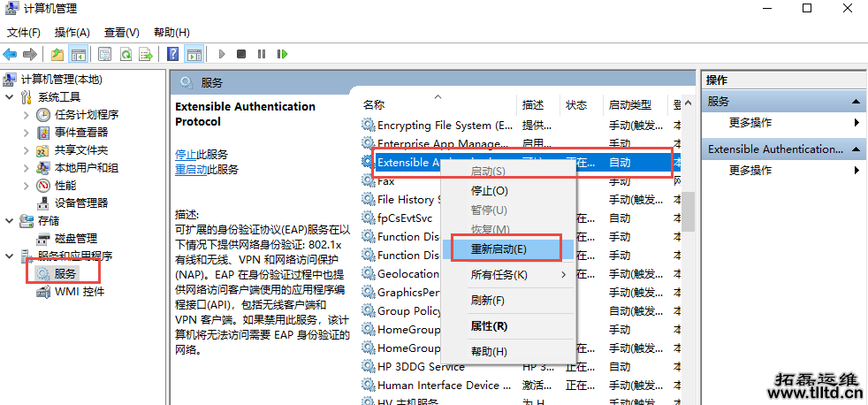Viewport: 868px width, 405px height.
Task: Open the 文件(F) menu
Action: click(x=24, y=32)
